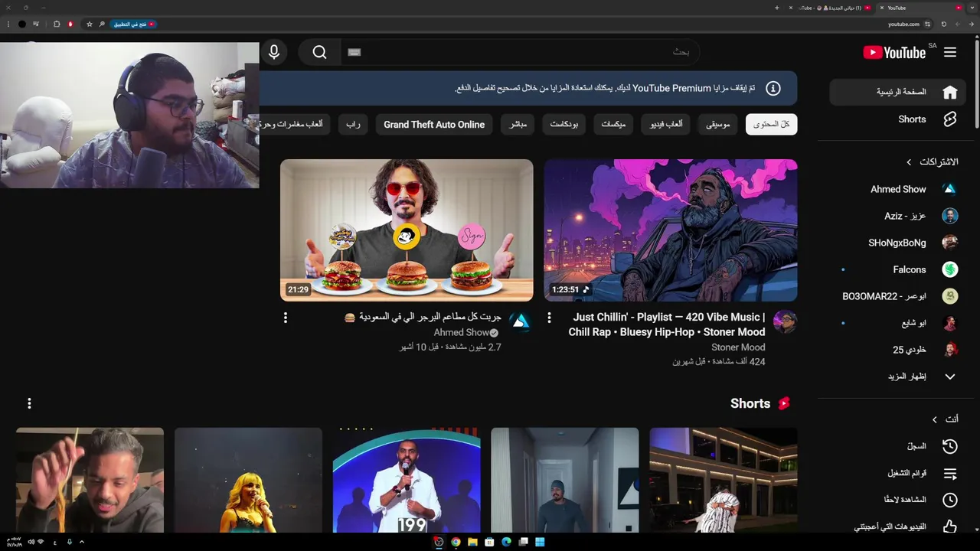Open File Explorer from the taskbar

[x=472, y=542]
